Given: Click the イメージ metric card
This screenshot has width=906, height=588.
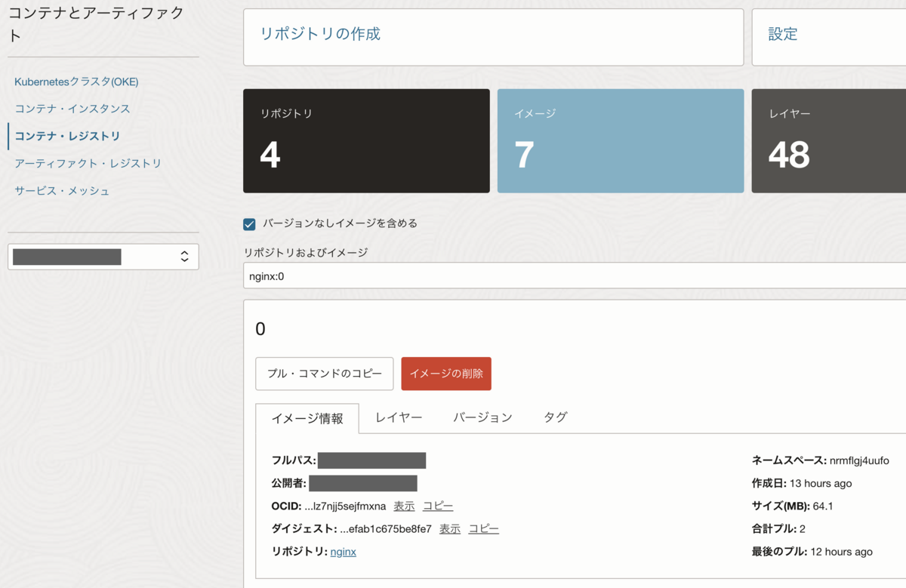Looking at the screenshot, I should click(x=621, y=140).
